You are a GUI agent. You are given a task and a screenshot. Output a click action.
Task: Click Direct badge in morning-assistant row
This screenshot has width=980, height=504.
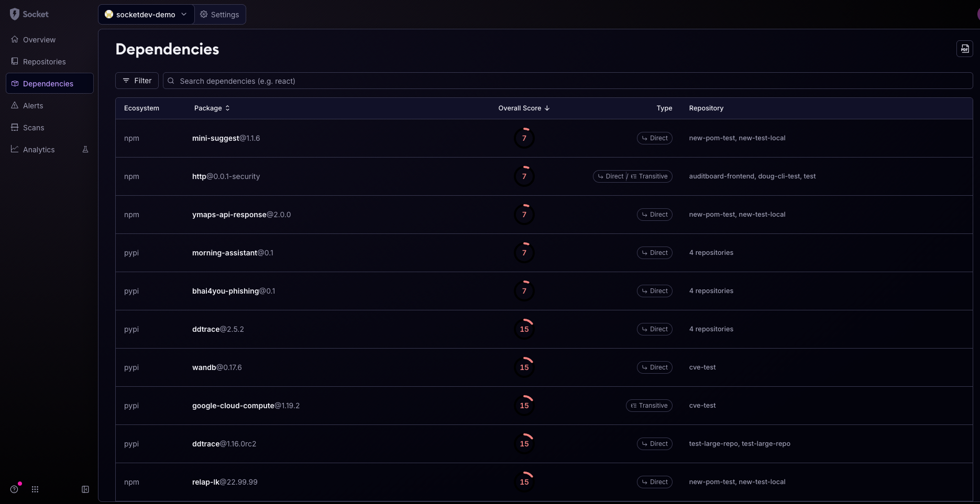click(655, 253)
